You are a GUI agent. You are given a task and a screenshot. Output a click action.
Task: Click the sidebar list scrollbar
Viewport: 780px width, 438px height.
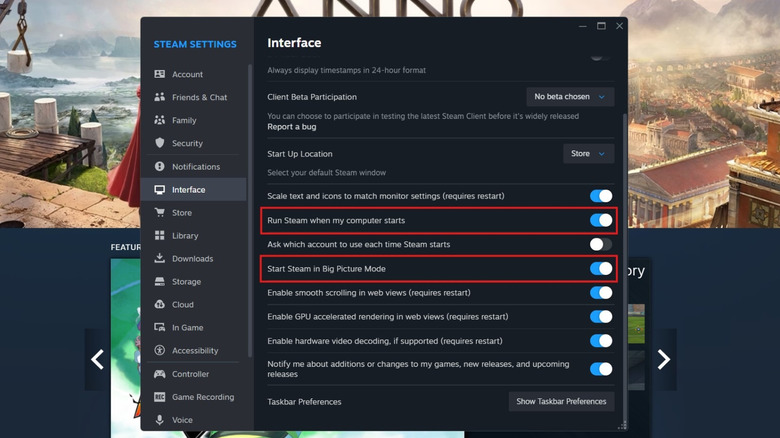click(x=250, y=209)
